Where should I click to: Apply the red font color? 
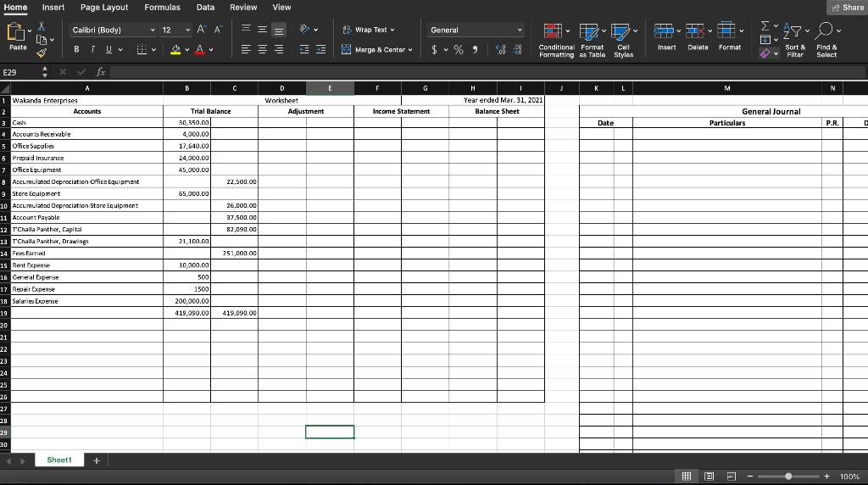(200, 49)
